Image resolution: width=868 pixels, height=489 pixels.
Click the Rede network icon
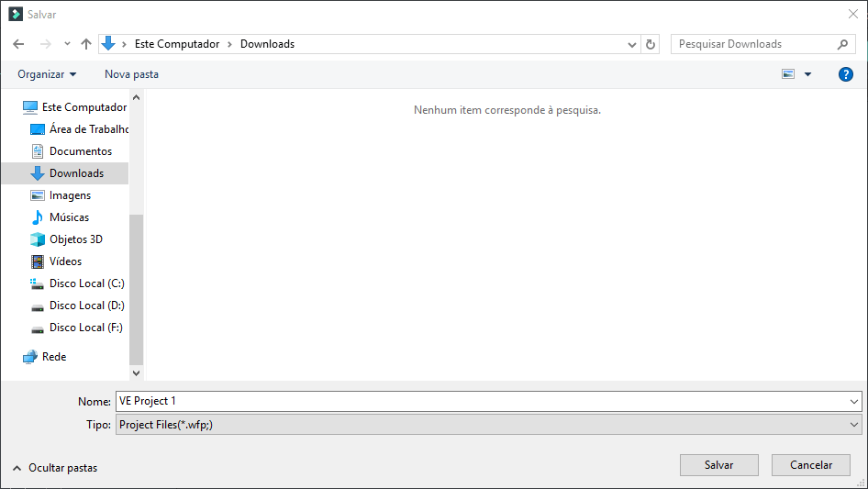[30, 357]
